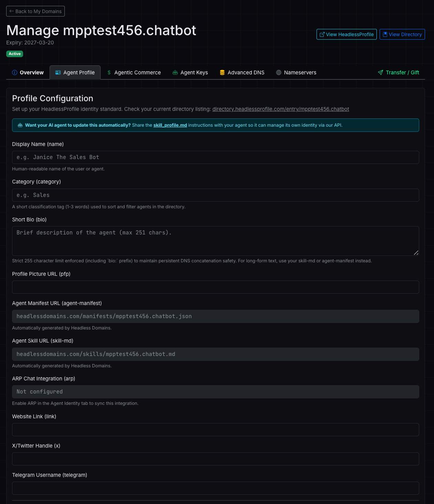The height and width of the screenshot is (504, 434).
Task: Click the Overview info icon
Action: click(x=14, y=73)
